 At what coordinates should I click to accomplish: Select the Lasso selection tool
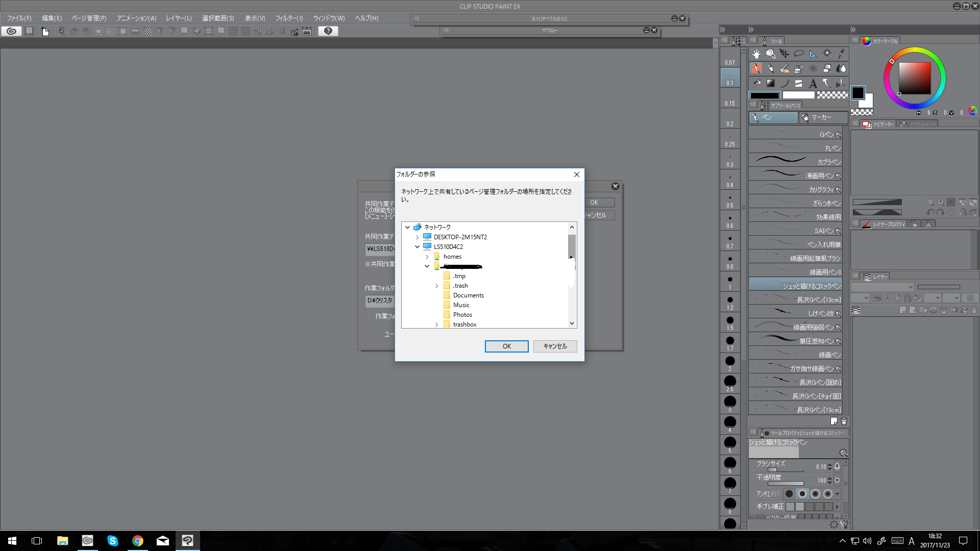click(799, 54)
